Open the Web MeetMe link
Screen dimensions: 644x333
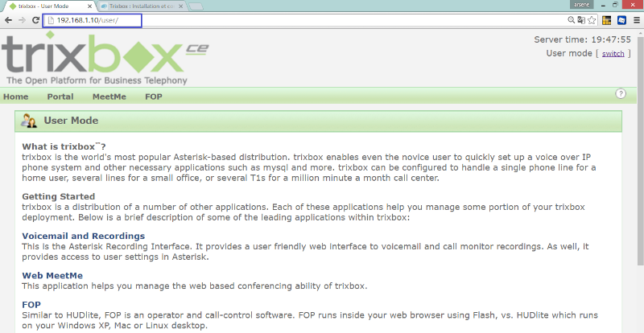pyautogui.click(x=52, y=276)
